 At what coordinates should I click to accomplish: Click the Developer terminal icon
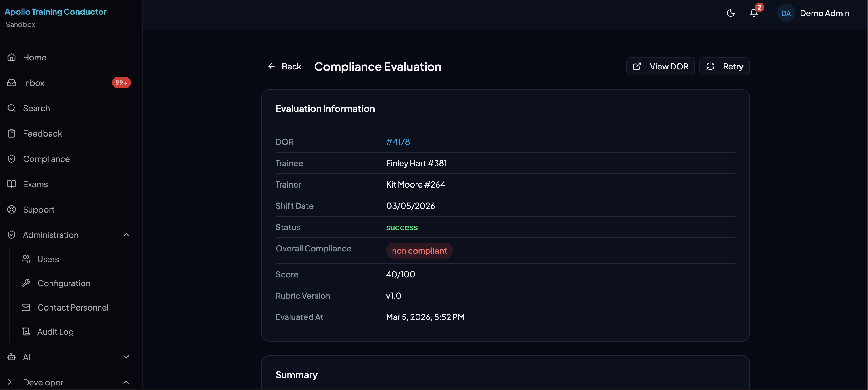[12, 382]
